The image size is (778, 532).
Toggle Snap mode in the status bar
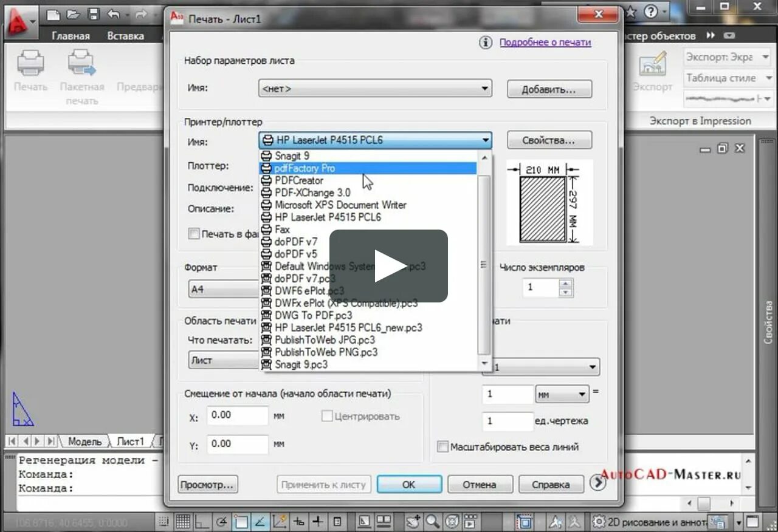[163, 522]
